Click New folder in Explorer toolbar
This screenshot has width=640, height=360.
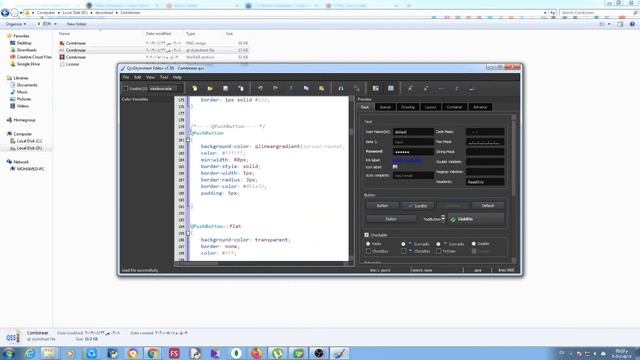coord(76,24)
